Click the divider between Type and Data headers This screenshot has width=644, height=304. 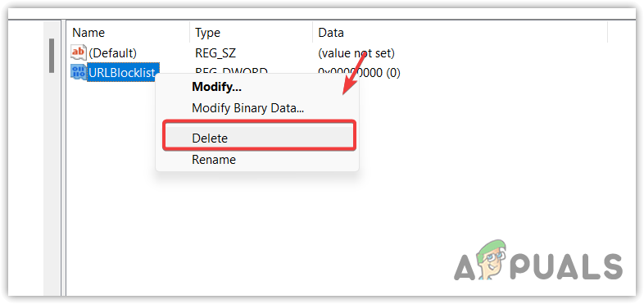[312, 33]
